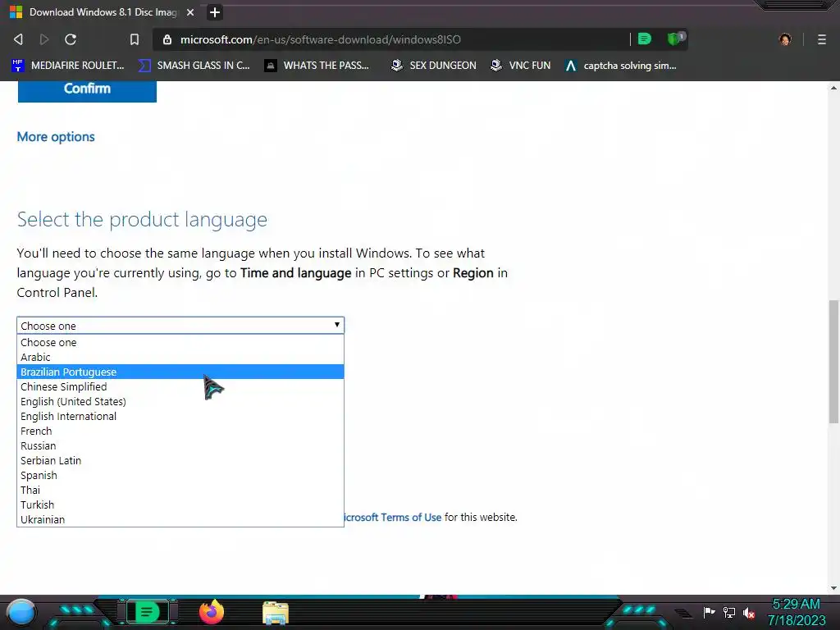Select Brazilian Portuguese language option
The width and height of the screenshot is (840, 630).
click(x=180, y=372)
